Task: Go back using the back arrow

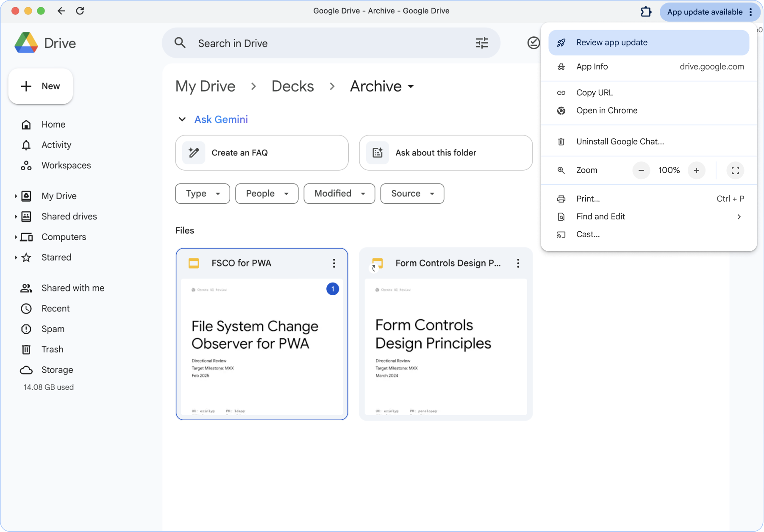Action: pos(61,11)
